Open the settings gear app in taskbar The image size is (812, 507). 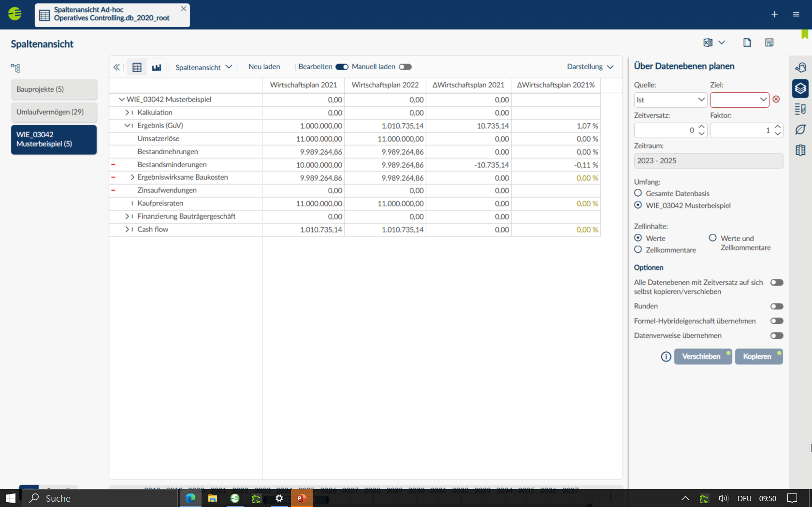tap(279, 498)
